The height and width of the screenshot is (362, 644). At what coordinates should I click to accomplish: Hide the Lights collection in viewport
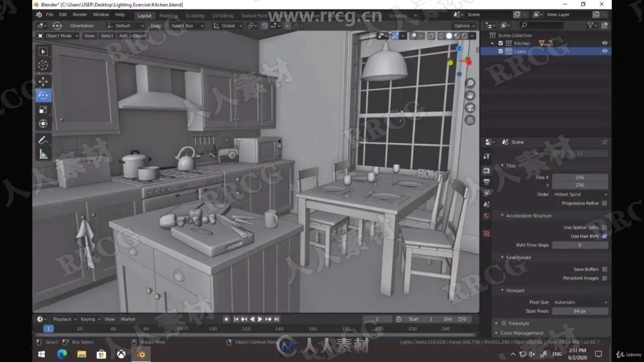[x=605, y=51]
